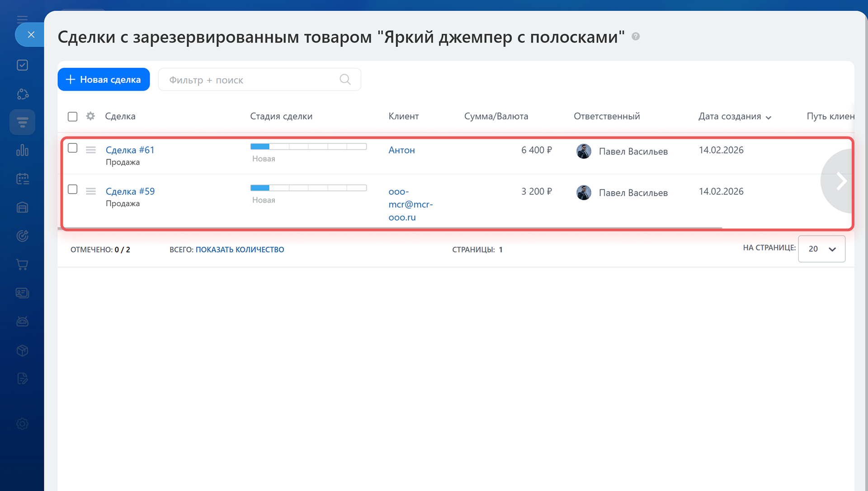The width and height of the screenshot is (868, 491).
Task: Open the analytics bar chart sidebar icon
Action: (x=22, y=151)
